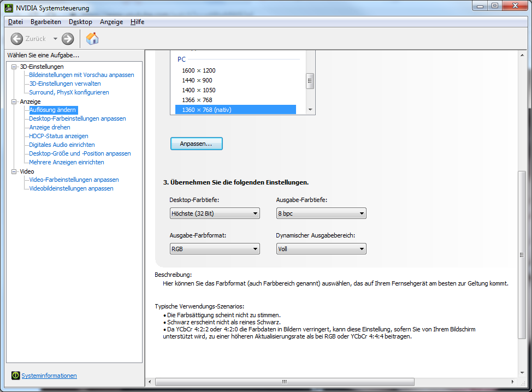
Task: Open Surround, PhysX konfigurieren
Action: pyautogui.click(x=69, y=92)
